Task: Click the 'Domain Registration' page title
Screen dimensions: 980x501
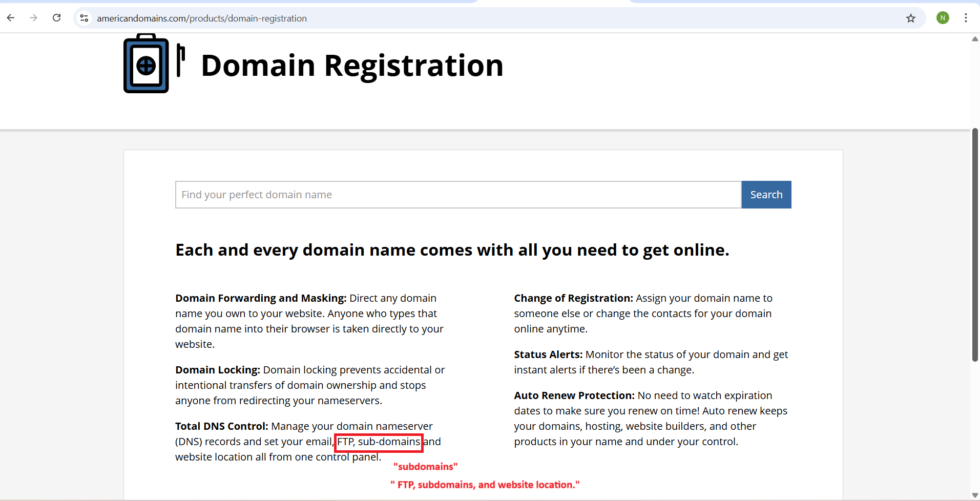Action: [352, 66]
